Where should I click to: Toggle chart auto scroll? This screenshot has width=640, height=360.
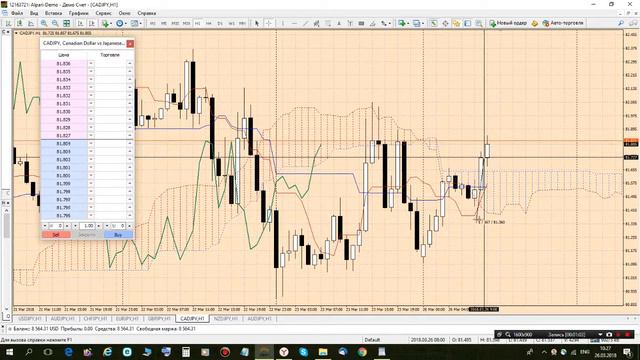(80, 23)
